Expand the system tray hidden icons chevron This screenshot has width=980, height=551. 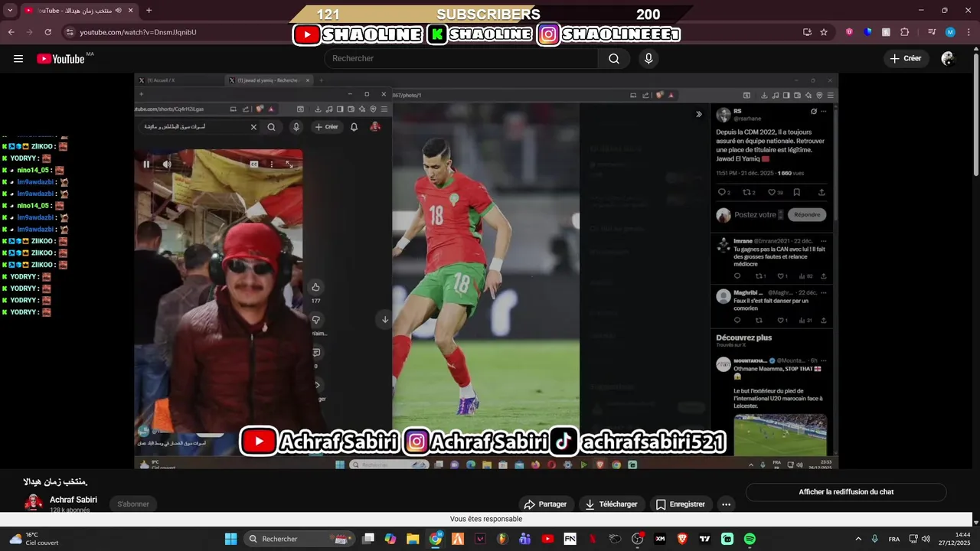click(858, 539)
